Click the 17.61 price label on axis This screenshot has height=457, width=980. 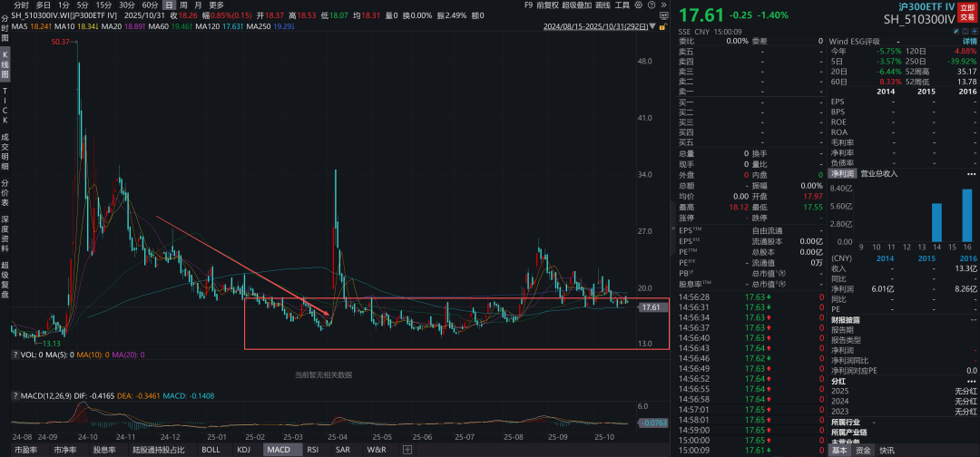tap(654, 307)
